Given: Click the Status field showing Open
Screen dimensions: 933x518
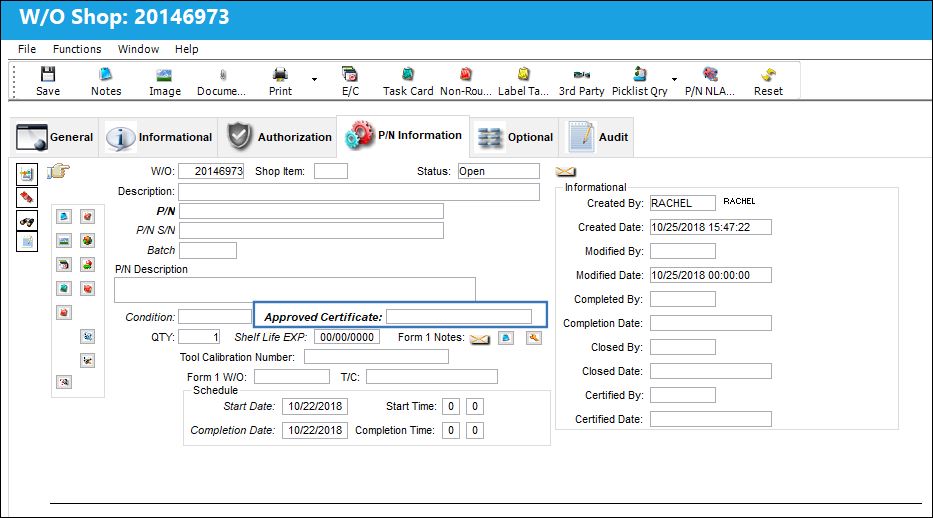Looking at the screenshot, I should click(x=499, y=171).
